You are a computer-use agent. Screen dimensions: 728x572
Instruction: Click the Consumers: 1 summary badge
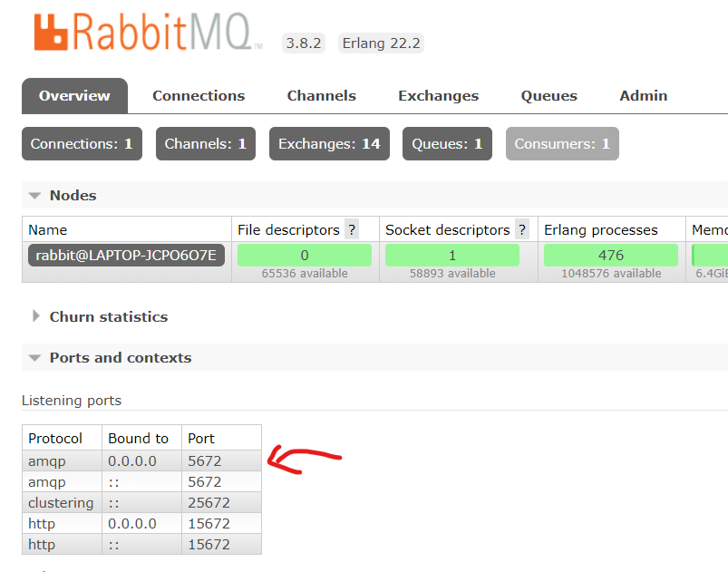tap(562, 143)
